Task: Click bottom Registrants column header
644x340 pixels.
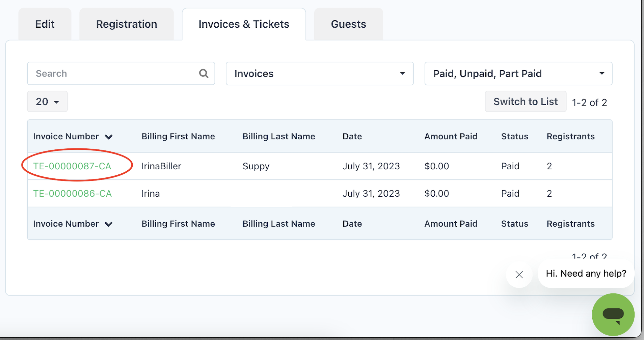Action: [x=571, y=224]
